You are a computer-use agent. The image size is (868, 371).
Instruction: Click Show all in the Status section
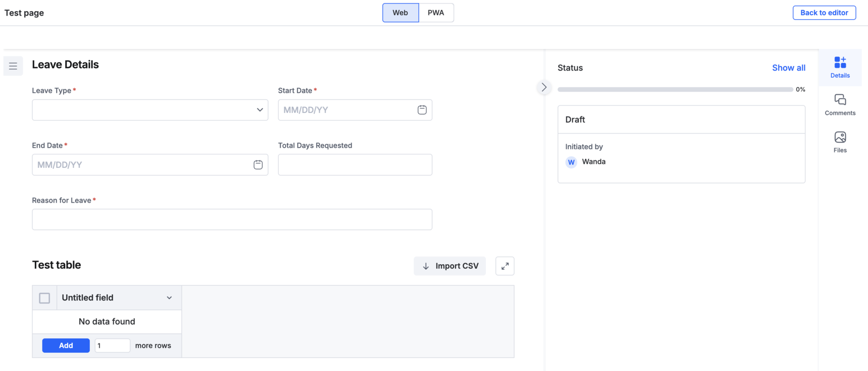[788, 68]
